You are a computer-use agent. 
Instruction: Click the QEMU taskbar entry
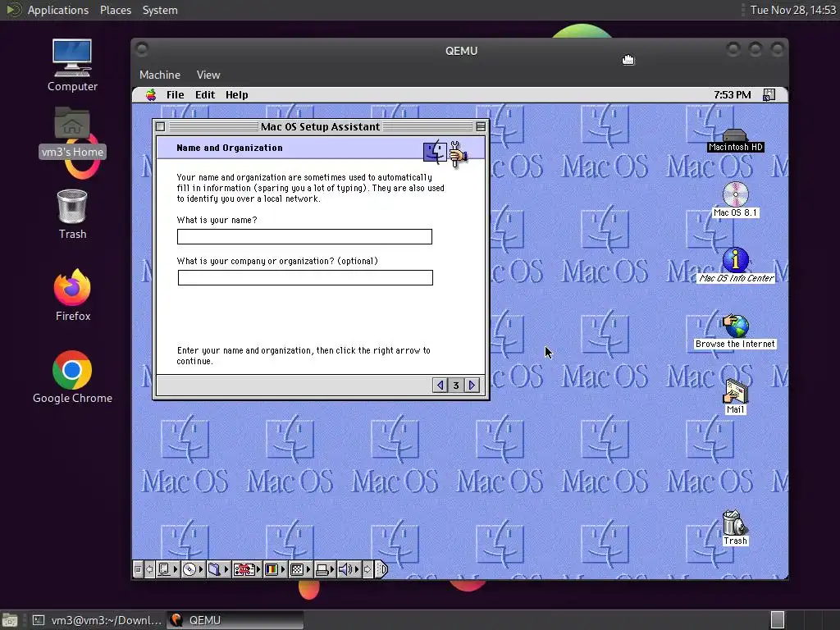point(235,620)
